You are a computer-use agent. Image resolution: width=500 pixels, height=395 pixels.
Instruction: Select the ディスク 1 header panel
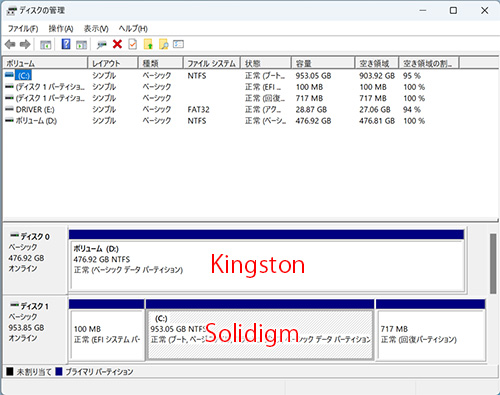point(35,329)
